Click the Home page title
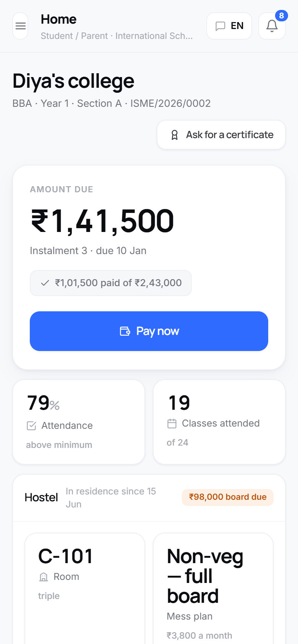The width and height of the screenshot is (298, 644). click(x=58, y=19)
